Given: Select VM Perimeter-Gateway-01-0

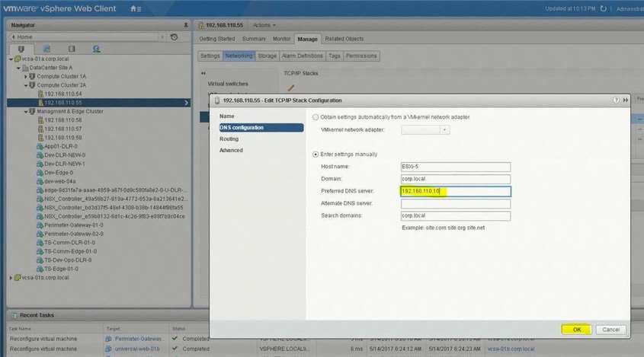Looking at the screenshot, I should point(73,225).
